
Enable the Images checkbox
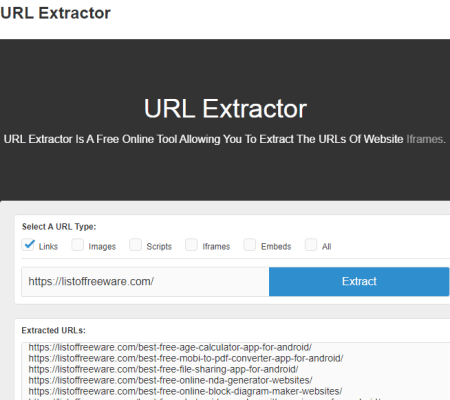78,245
